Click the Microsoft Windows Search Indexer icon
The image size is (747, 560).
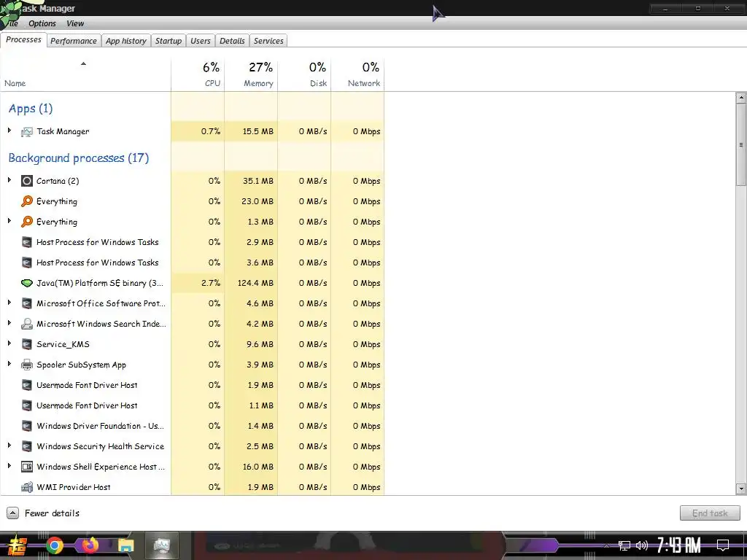[27, 324]
